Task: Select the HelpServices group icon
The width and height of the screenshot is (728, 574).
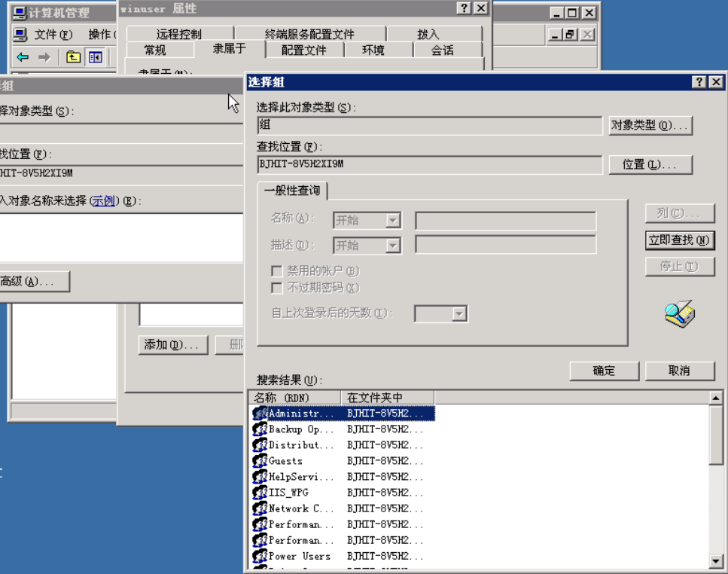Action: [260, 476]
